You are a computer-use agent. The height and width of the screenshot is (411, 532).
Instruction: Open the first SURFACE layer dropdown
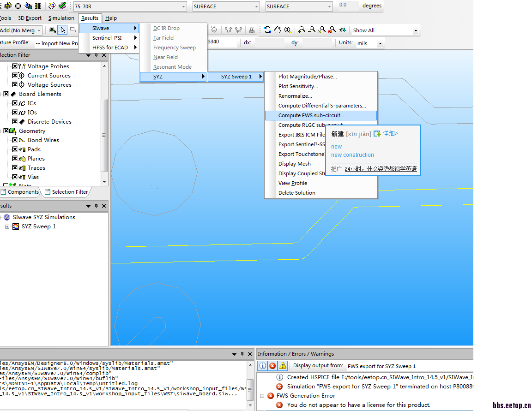pyautogui.click(x=256, y=6)
